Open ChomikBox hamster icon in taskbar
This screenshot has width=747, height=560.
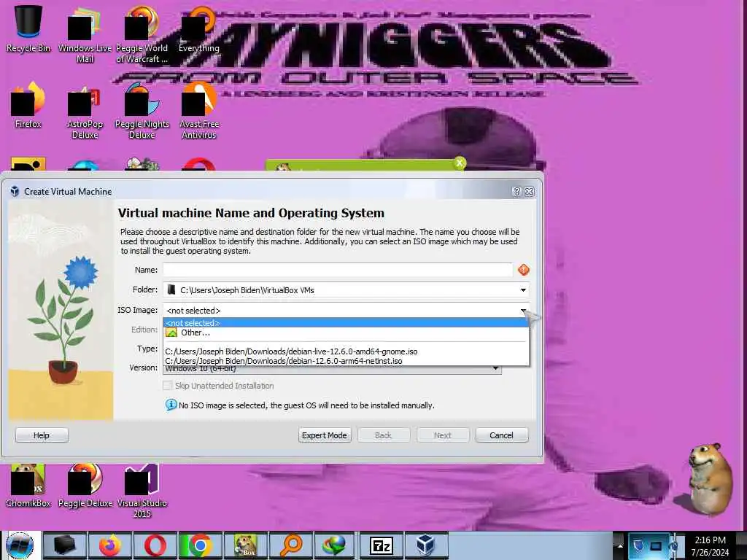point(245,545)
